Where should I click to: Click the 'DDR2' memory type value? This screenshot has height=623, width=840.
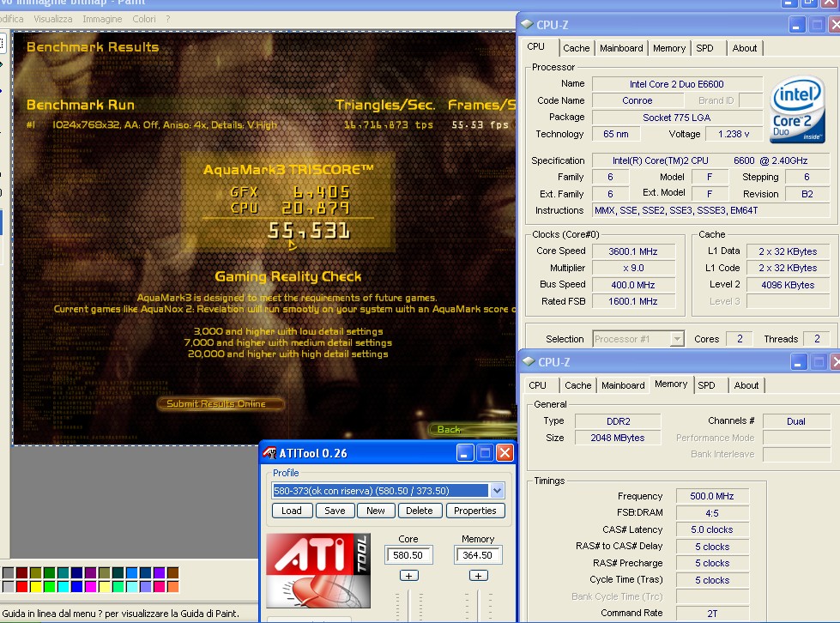coord(619,421)
